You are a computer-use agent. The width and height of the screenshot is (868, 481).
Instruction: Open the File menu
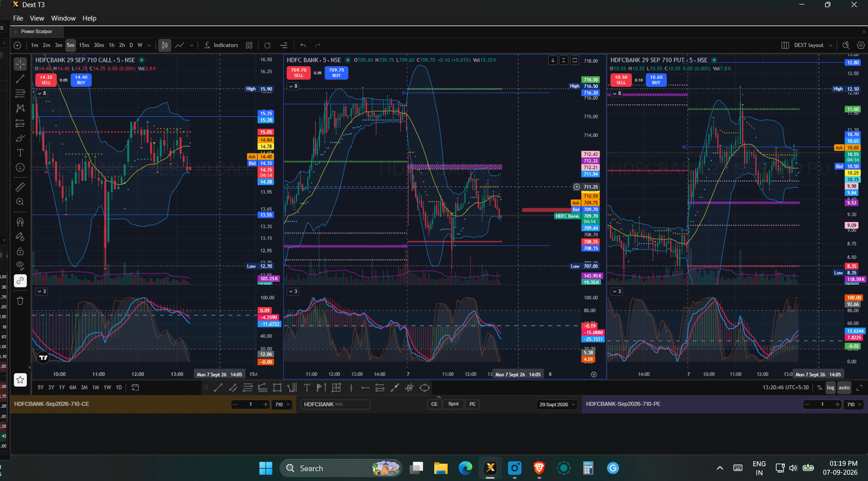18,18
